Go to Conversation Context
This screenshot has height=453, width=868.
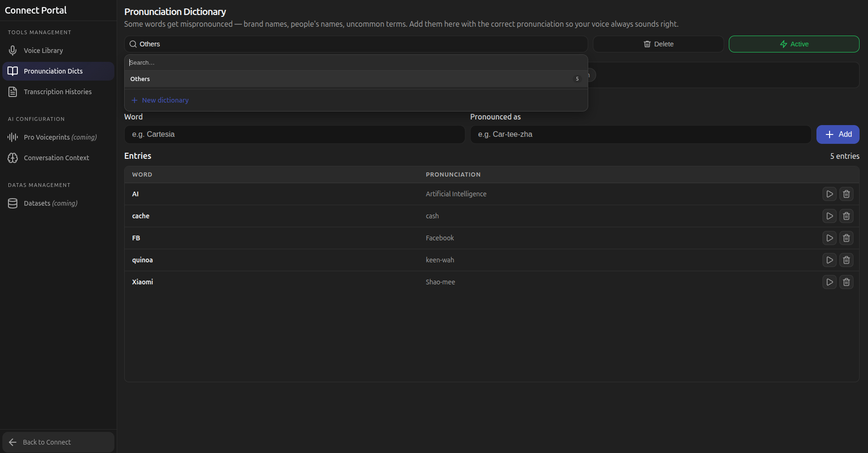pyautogui.click(x=58, y=158)
